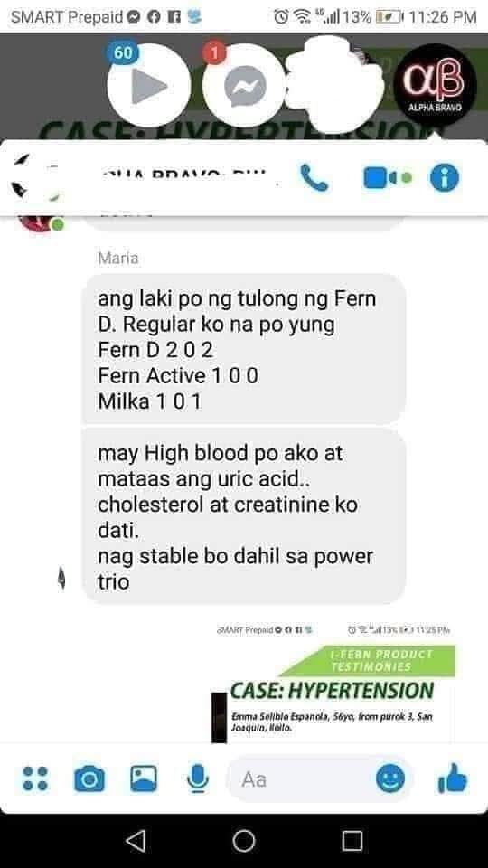
Task: Open the camera icon in composer bar
Action: click(89, 779)
